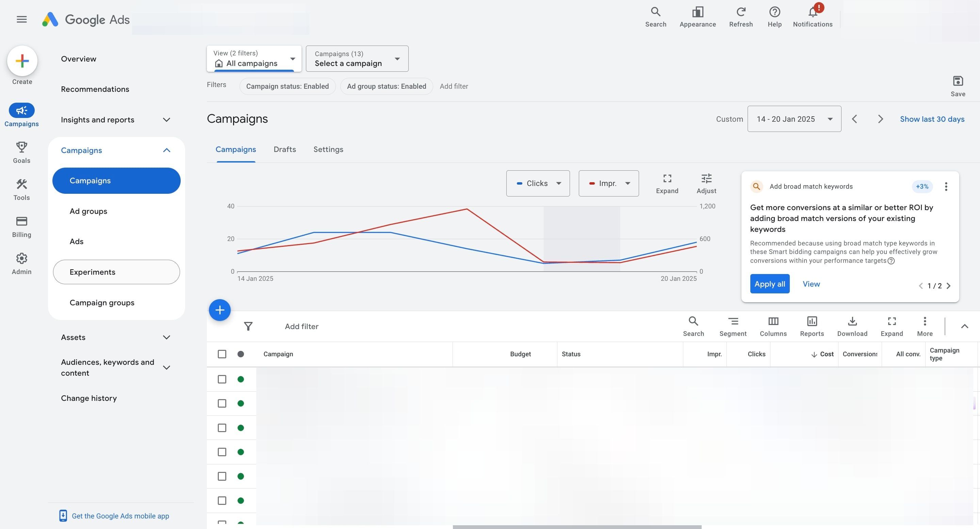
Task: Expand Insights and reports section
Action: click(116, 120)
